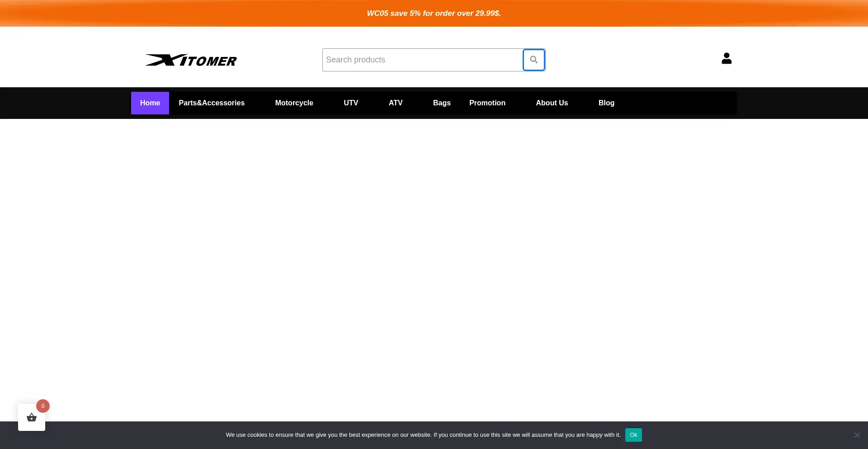Click the Xitomer logo
This screenshot has height=449, width=868.
point(191,60)
